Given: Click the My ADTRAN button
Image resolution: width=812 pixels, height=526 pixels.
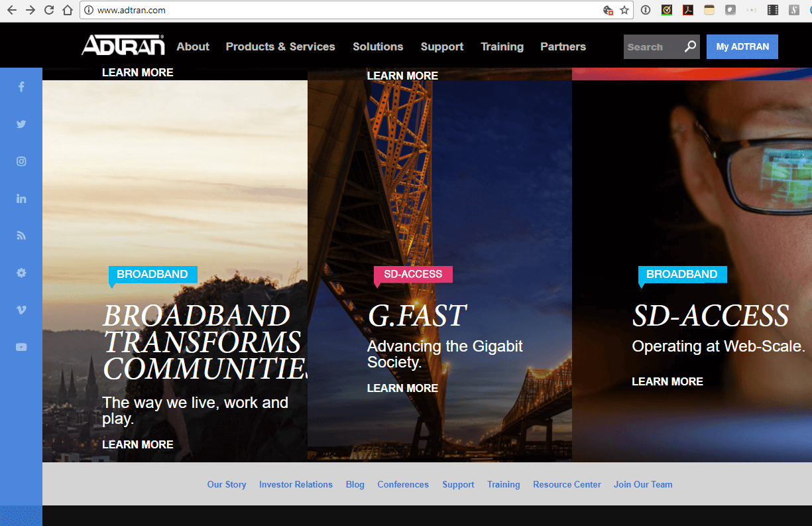Looking at the screenshot, I should click(742, 46).
